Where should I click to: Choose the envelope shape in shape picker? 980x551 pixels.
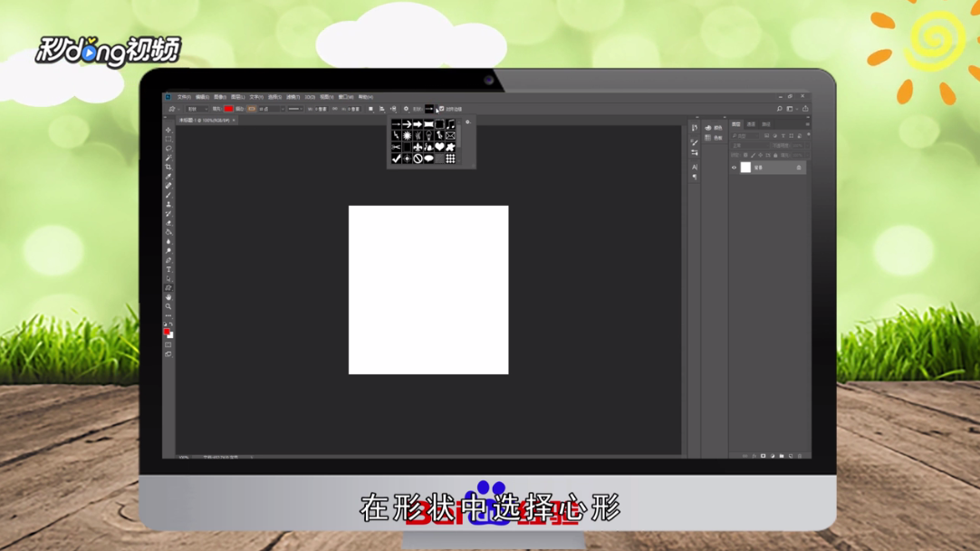(451, 135)
